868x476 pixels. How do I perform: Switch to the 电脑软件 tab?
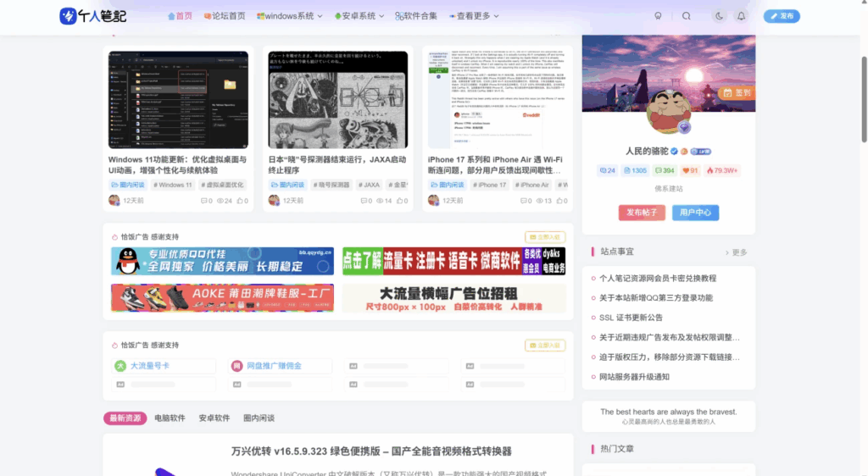[x=170, y=418]
